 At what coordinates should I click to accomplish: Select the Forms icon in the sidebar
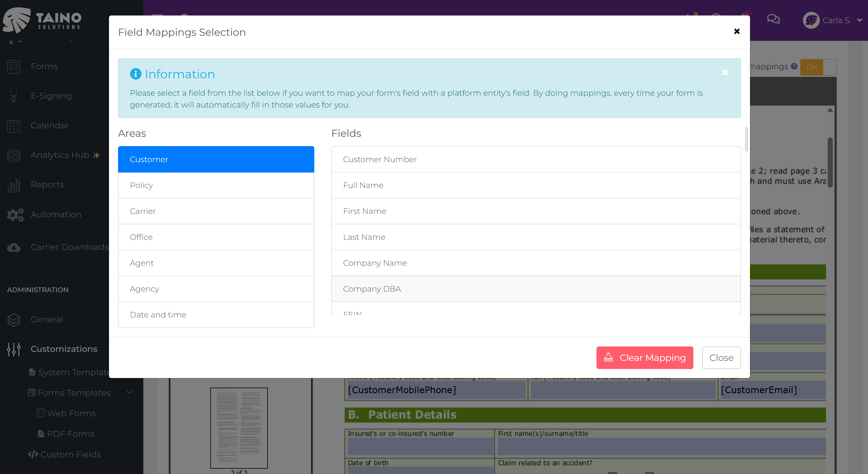[x=14, y=67]
